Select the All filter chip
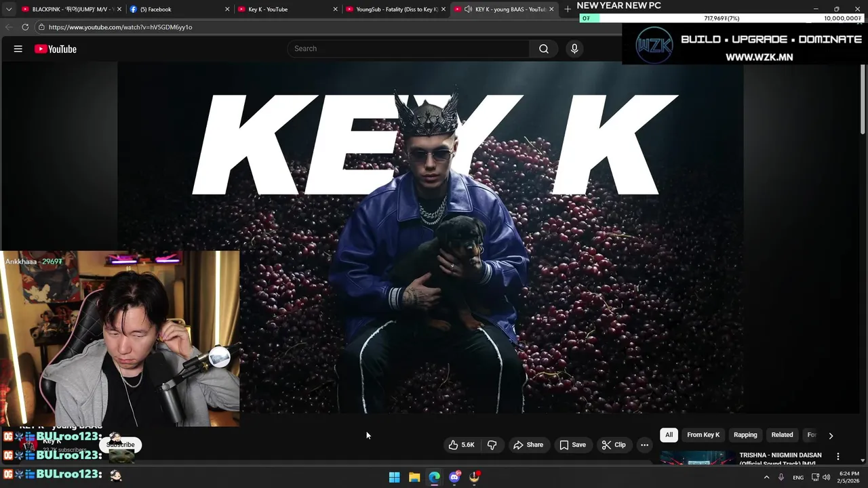The width and height of the screenshot is (868, 488). tap(669, 434)
